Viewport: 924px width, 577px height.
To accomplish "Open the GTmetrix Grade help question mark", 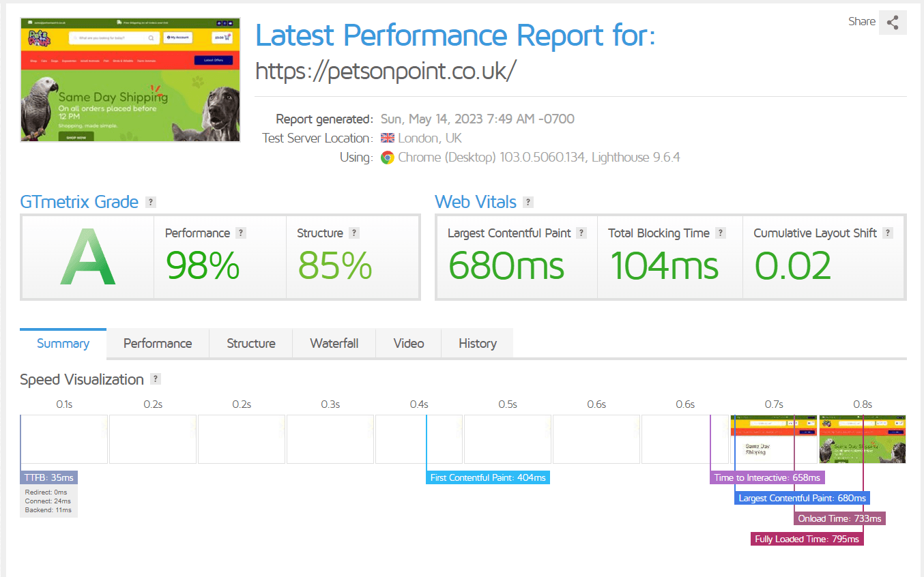I will click(151, 202).
